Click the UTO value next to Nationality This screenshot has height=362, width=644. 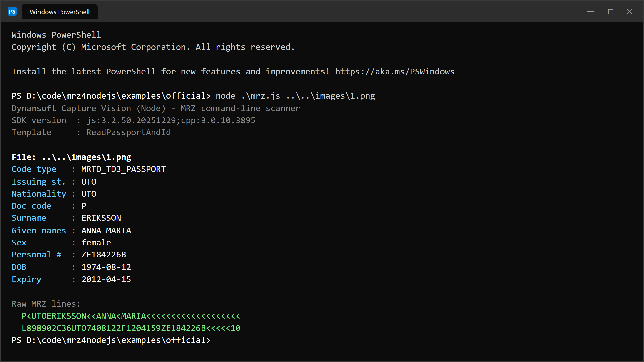point(89,194)
